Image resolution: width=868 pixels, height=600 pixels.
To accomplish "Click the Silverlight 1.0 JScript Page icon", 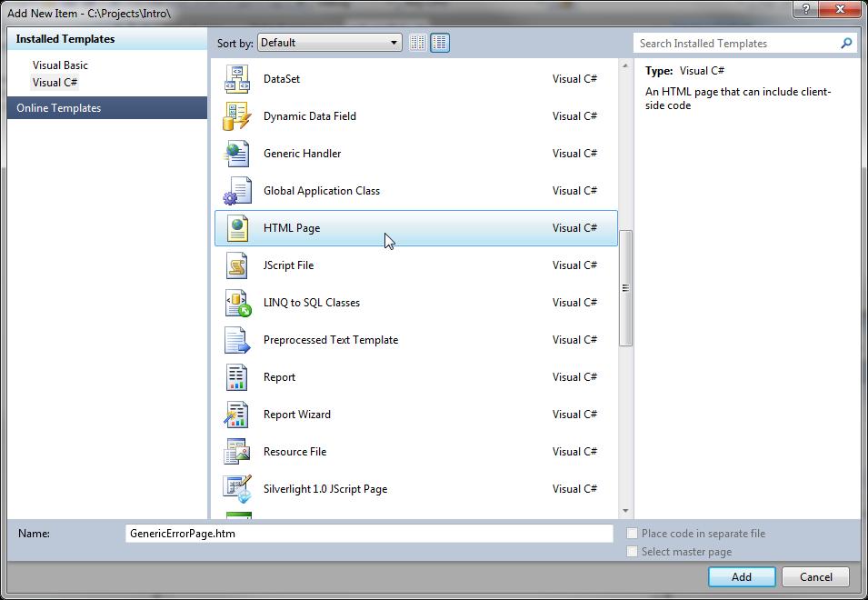I will point(237,489).
